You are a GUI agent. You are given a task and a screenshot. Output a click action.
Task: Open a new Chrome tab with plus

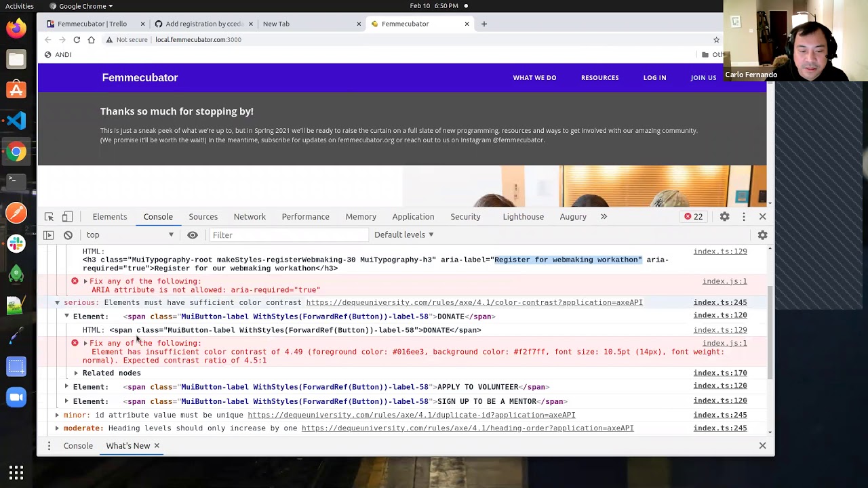pos(484,24)
